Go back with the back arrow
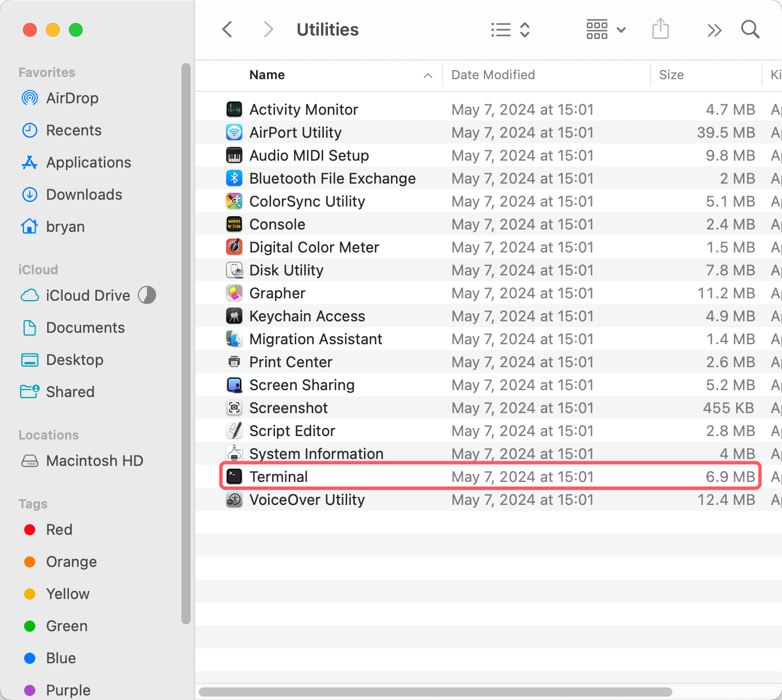This screenshot has height=700, width=782. pos(228,30)
